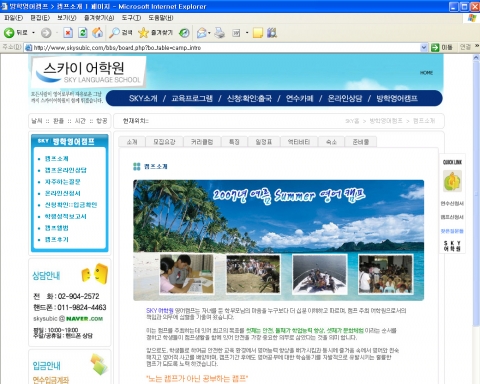The image size is (480, 384).
Task: Open 캠프온라인상담 in the left sidebar
Action: 66,170
